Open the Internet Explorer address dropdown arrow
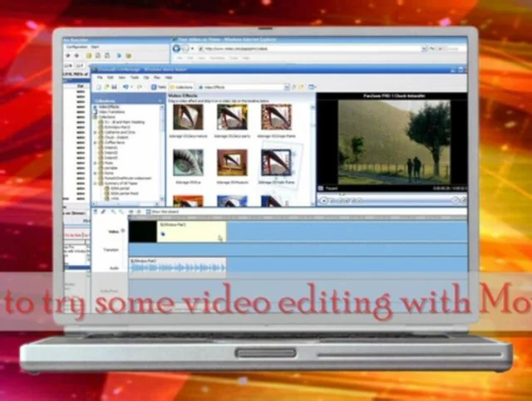Viewport: 532px width, 401px height. pos(424,48)
